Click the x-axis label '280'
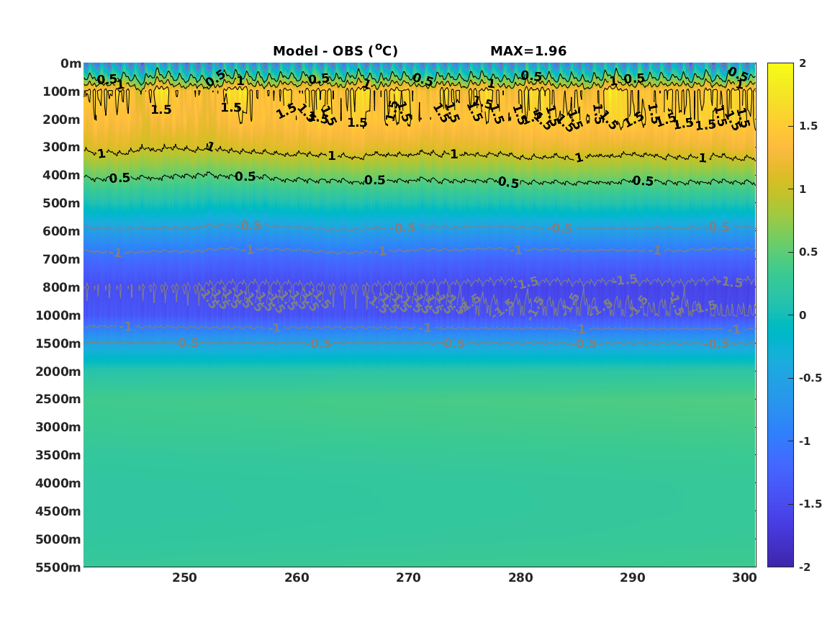The width and height of the screenshot is (840, 630). [x=520, y=578]
